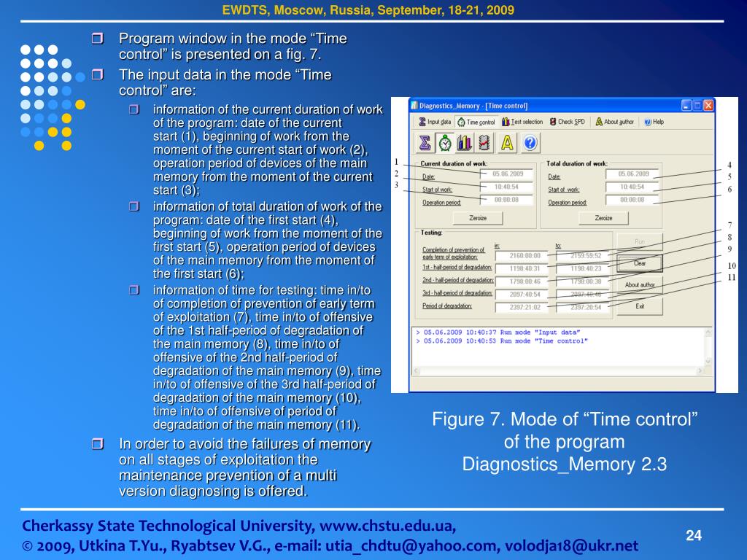The height and width of the screenshot is (560, 747).
Task: Click the "Period of degradation" label
Action: point(447,306)
